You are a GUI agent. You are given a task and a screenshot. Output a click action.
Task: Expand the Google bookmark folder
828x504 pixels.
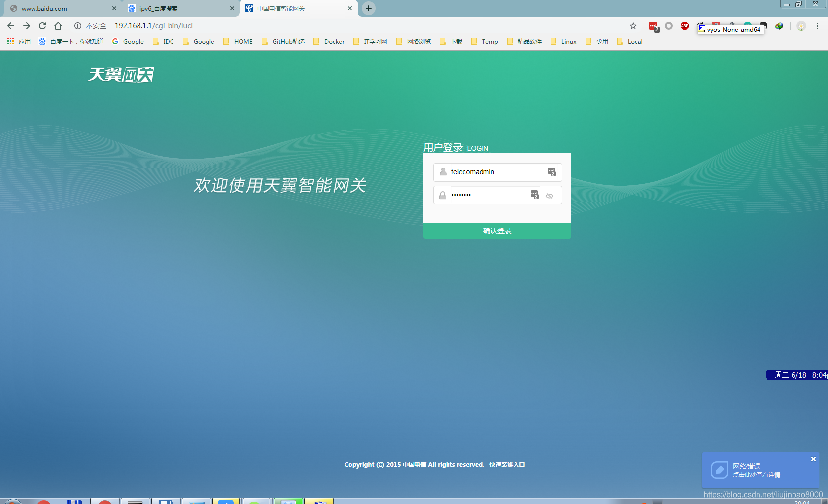199,41
